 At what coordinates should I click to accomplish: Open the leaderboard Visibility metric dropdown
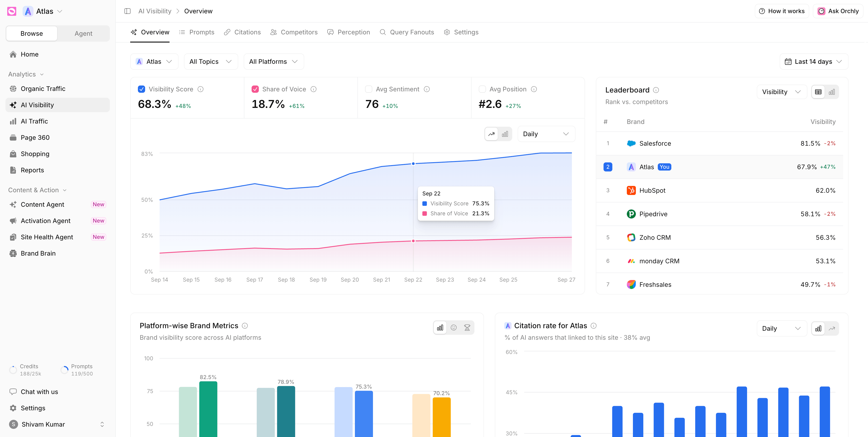point(782,92)
